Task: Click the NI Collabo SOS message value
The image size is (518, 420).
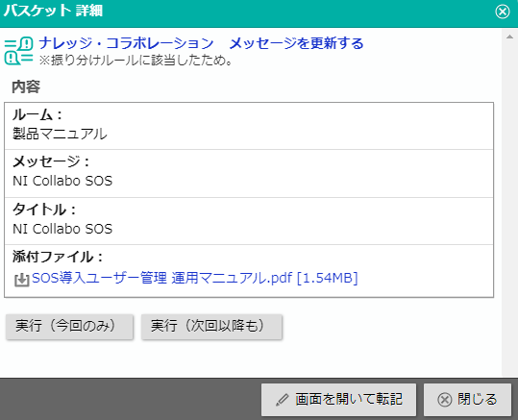Action: 62,181
